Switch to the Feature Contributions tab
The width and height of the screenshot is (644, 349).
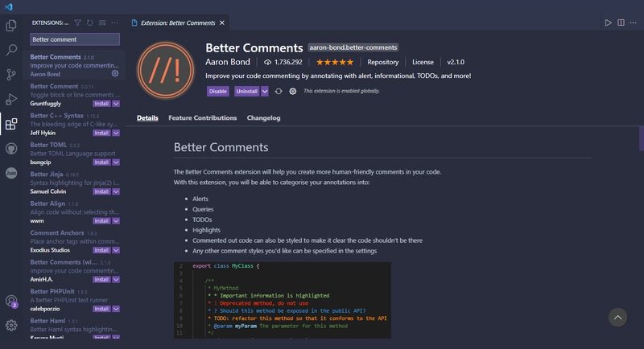pyautogui.click(x=203, y=118)
